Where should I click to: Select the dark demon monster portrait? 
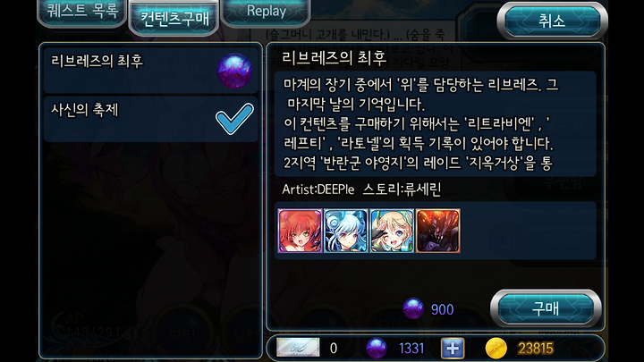pyautogui.click(x=437, y=231)
